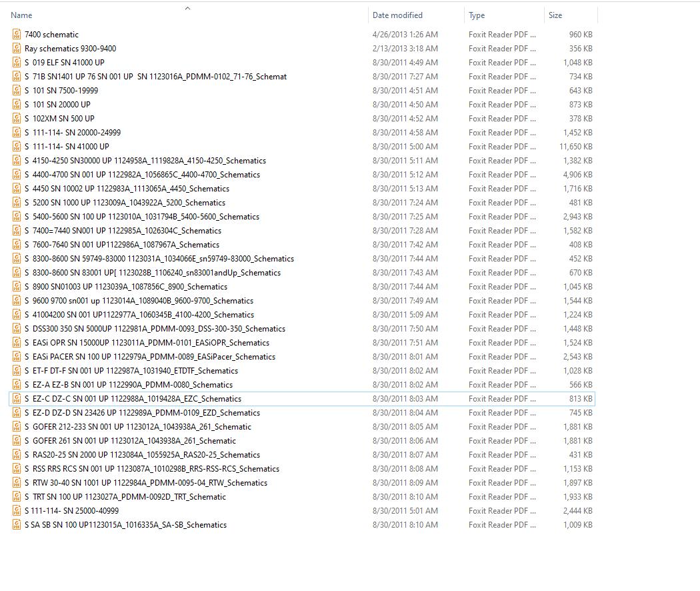
Task: Click the PDF icon beside S 019 ELF SN 41000 UP
Action: [x=17, y=63]
